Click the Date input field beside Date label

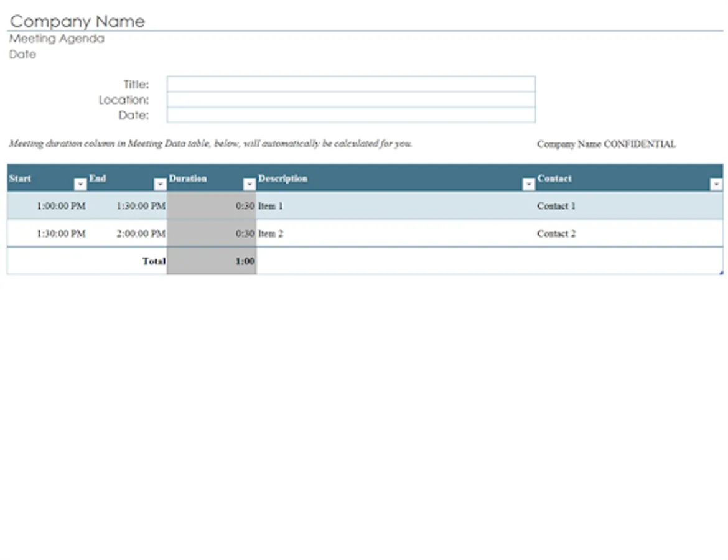coord(351,114)
